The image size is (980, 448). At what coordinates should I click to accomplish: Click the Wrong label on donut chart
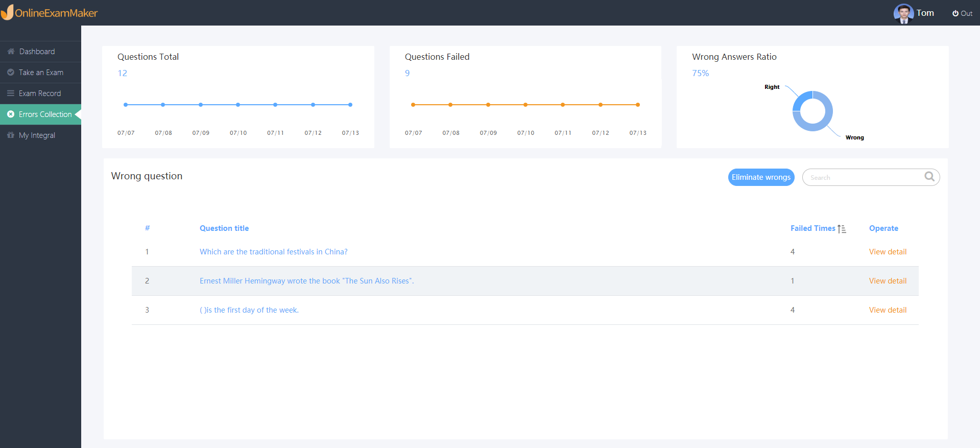point(854,137)
